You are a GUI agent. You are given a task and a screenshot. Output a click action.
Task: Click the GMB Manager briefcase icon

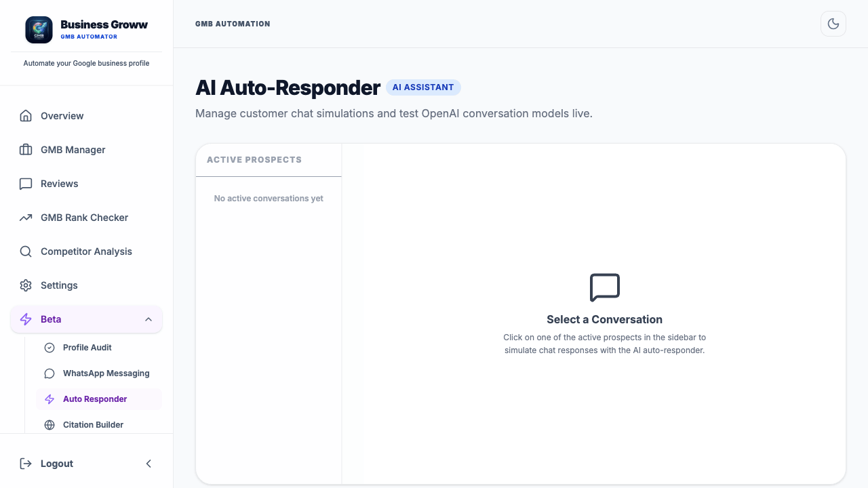[26, 150]
